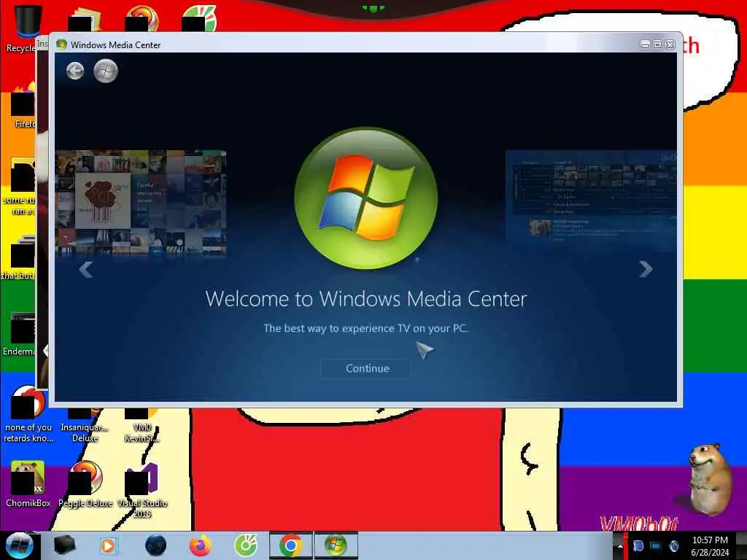747x560 pixels.
Task: Launch media player from the taskbar
Action: click(108, 545)
